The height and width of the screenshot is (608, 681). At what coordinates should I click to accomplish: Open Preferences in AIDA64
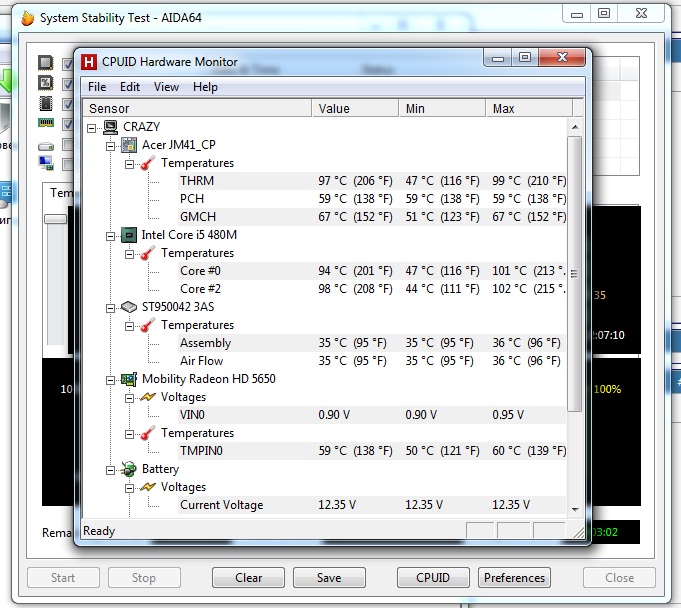(x=514, y=578)
